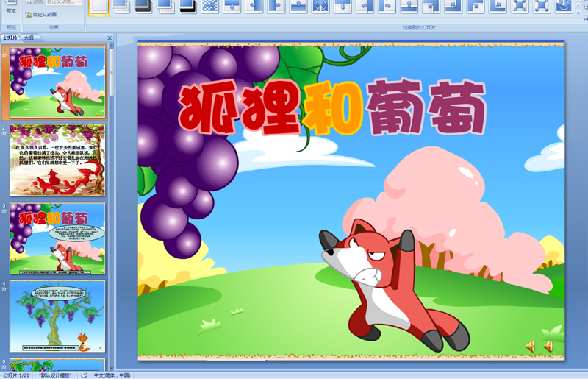Click the 中文(简体,中国) language indicator
The image size is (588, 379).
point(115,375)
